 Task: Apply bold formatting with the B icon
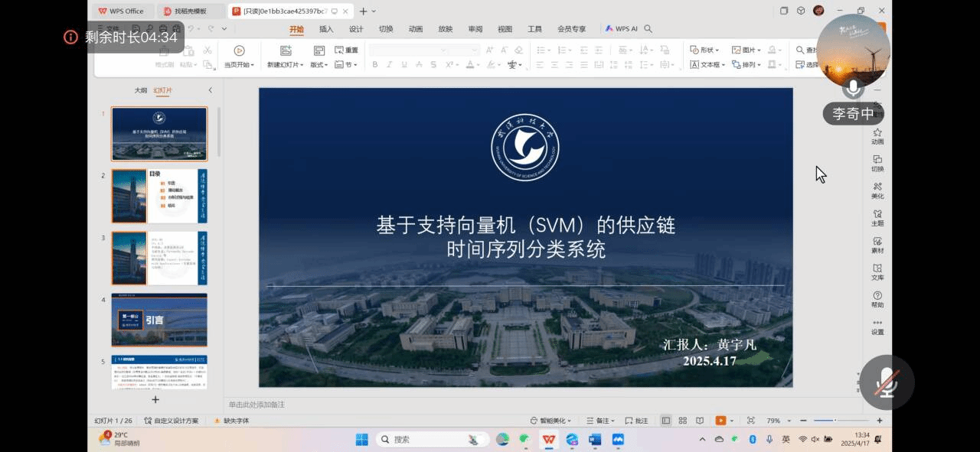pos(375,65)
